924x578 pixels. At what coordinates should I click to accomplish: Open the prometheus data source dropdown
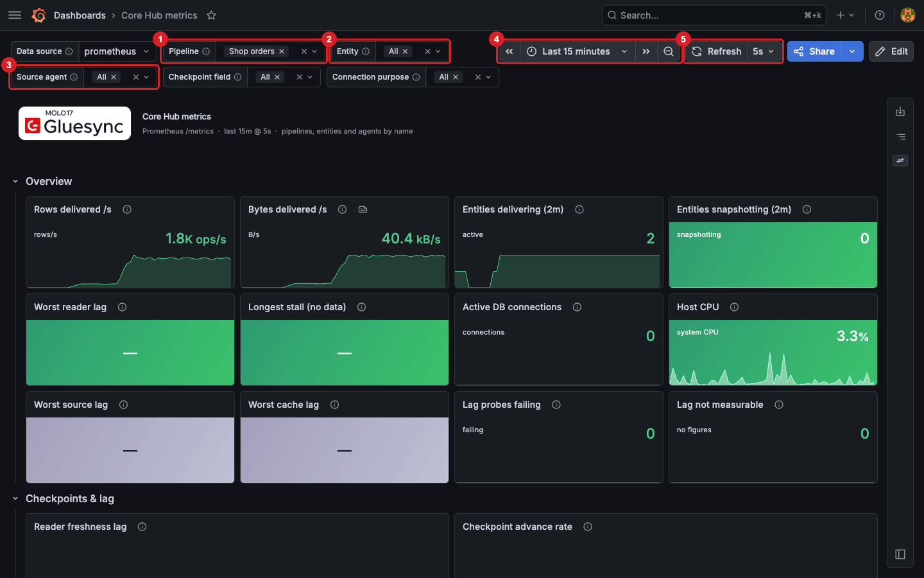coord(117,51)
